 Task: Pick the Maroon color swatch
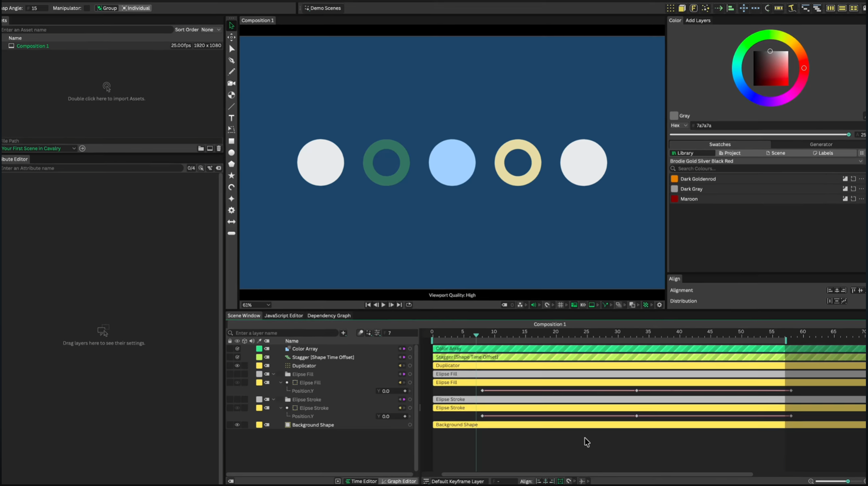pos(674,199)
